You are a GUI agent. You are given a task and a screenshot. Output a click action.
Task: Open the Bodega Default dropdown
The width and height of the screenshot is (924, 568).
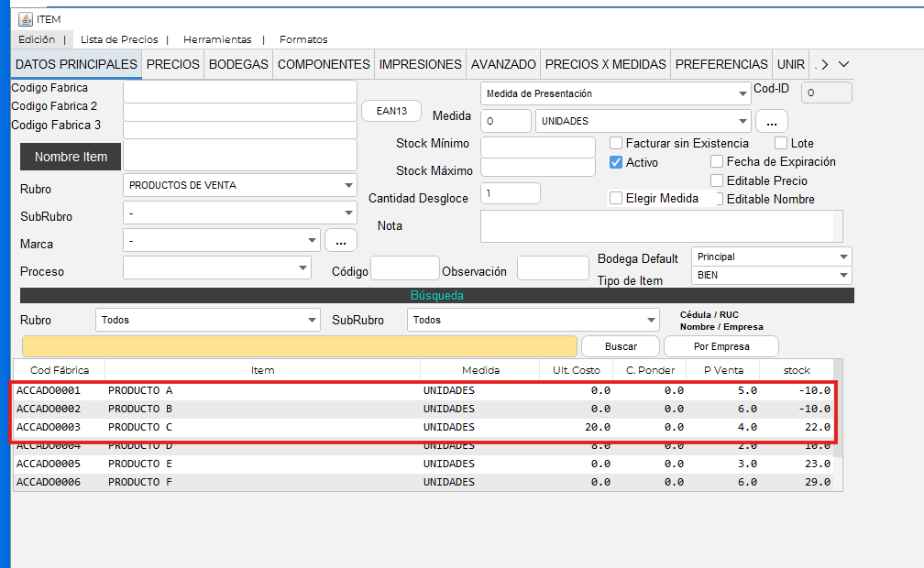(x=842, y=257)
